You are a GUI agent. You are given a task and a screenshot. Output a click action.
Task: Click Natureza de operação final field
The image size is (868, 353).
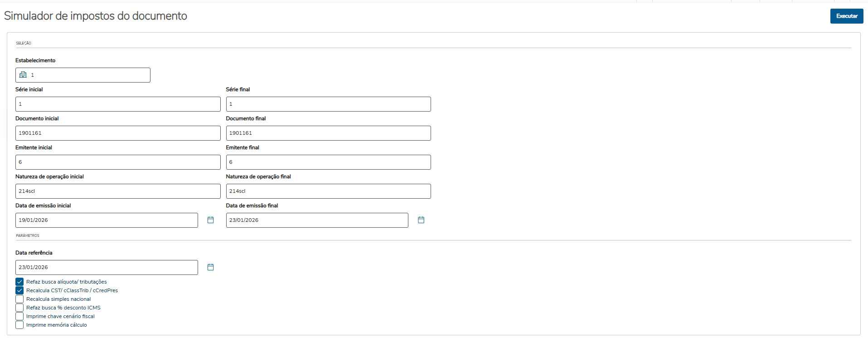point(328,191)
